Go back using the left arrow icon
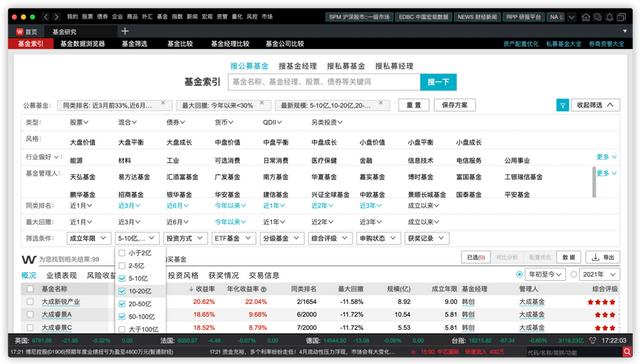 coord(46,17)
